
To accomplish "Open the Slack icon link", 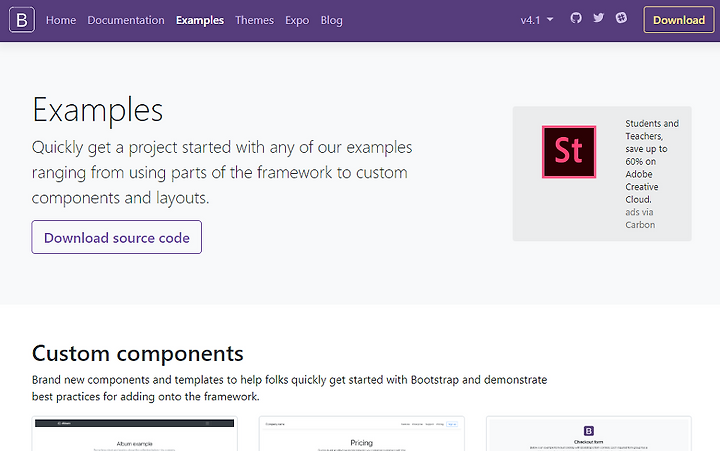I will (x=621, y=18).
